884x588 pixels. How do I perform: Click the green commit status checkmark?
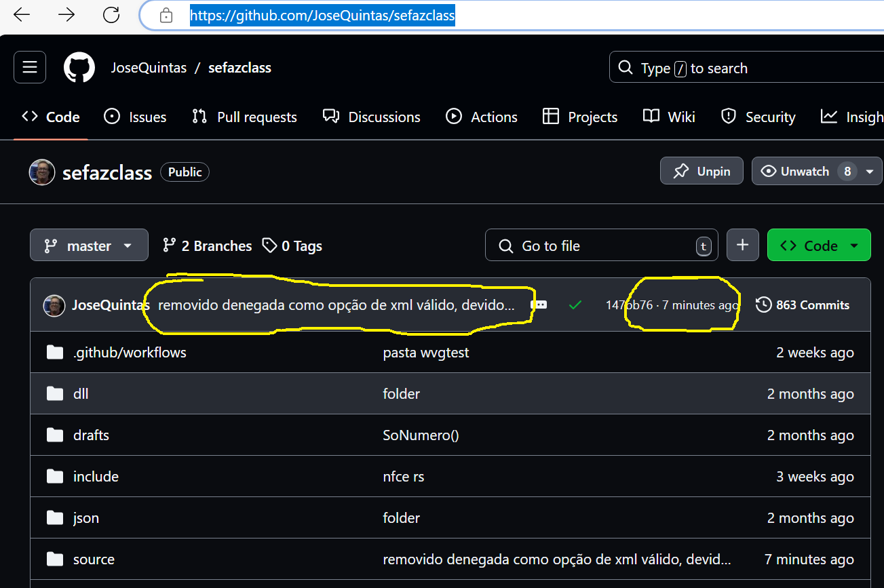[x=575, y=305]
